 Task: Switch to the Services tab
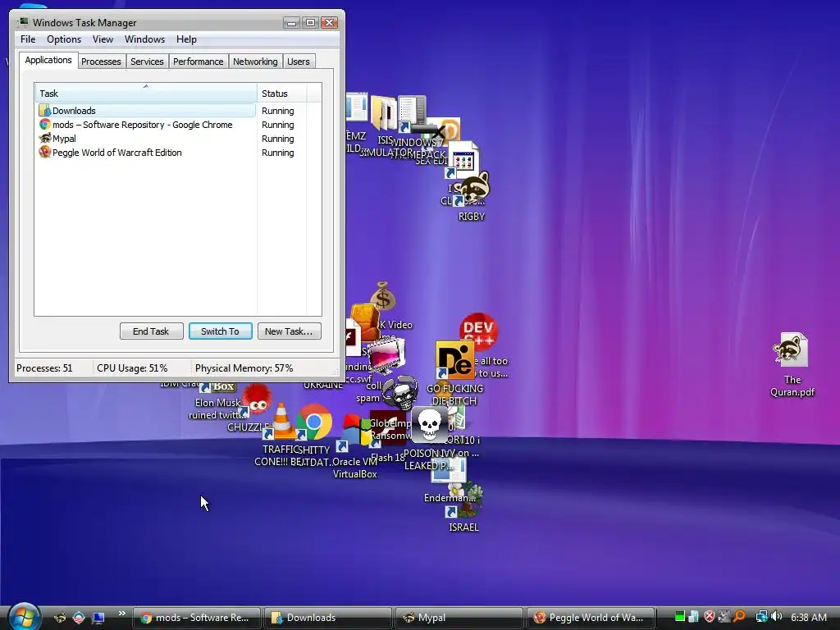coord(147,62)
